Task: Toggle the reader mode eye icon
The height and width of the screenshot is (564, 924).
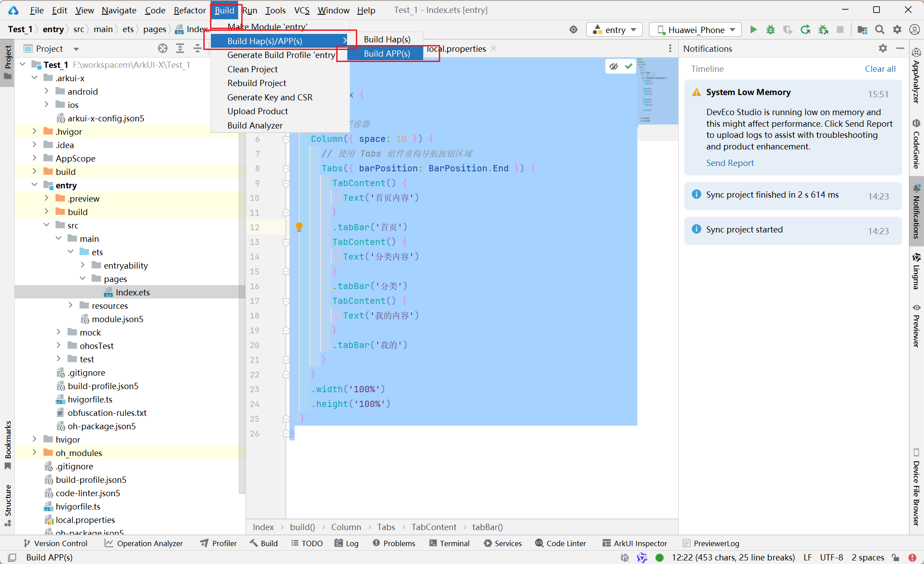Action: (614, 66)
